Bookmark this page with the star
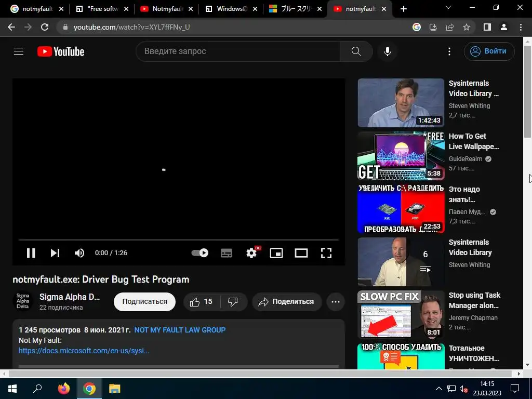 (x=467, y=27)
